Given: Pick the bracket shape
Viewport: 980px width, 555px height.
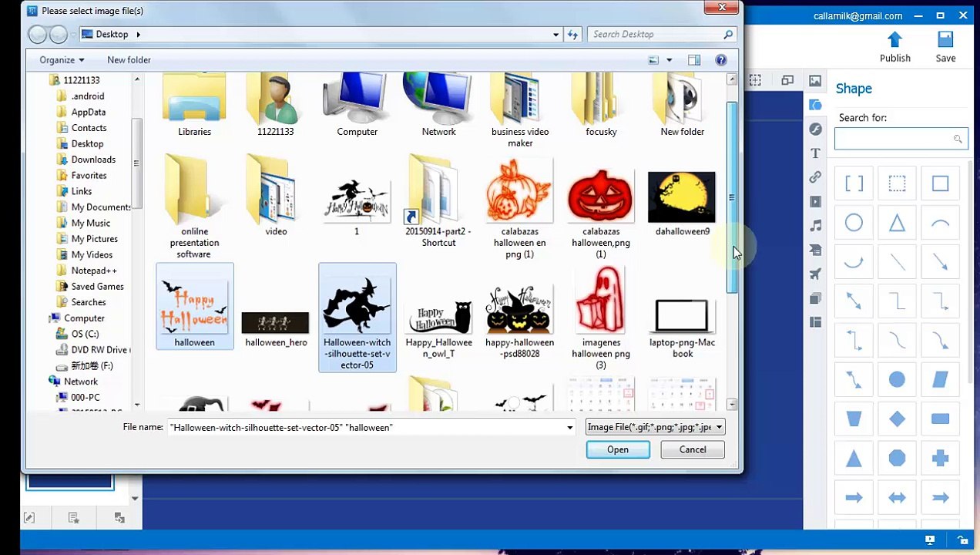Looking at the screenshot, I should click(x=854, y=183).
